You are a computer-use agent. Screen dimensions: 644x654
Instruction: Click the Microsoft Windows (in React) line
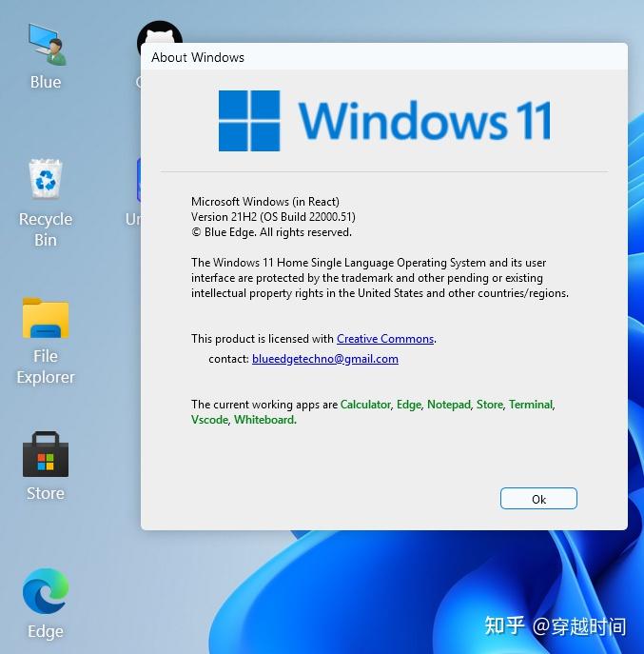tap(265, 202)
